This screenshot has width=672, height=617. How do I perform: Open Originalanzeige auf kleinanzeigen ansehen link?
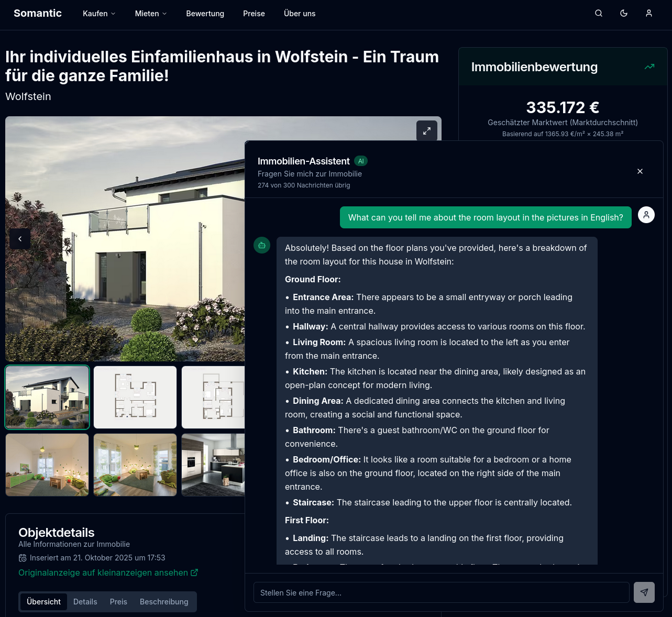tap(103, 572)
